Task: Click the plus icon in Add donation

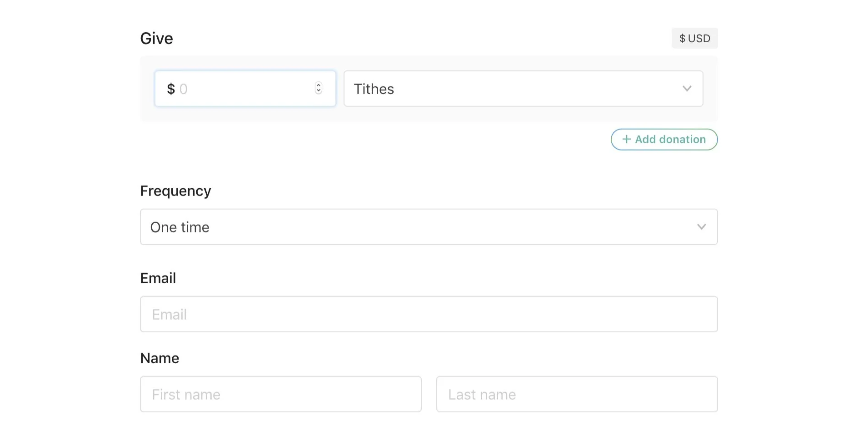Action: click(x=626, y=139)
